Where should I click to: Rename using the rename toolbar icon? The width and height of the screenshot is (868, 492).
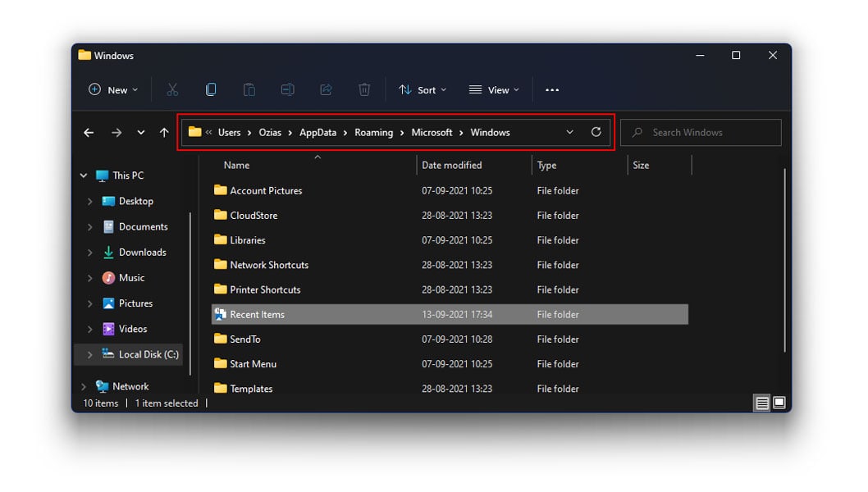tap(287, 89)
